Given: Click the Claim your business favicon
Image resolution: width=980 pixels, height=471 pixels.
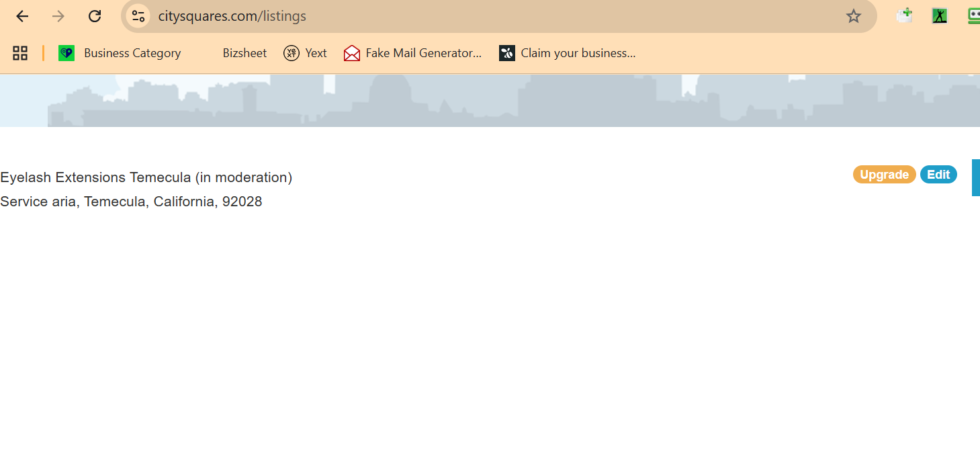Looking at the screenshot, I should tap(507, 53).
